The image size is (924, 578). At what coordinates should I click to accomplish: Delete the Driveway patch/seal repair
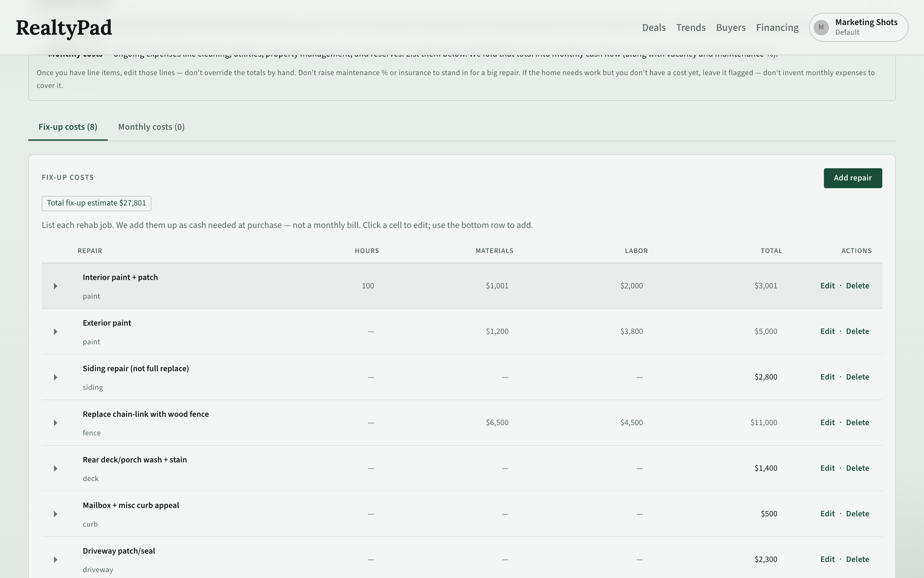pyautogui.click(x=857, y=559)
